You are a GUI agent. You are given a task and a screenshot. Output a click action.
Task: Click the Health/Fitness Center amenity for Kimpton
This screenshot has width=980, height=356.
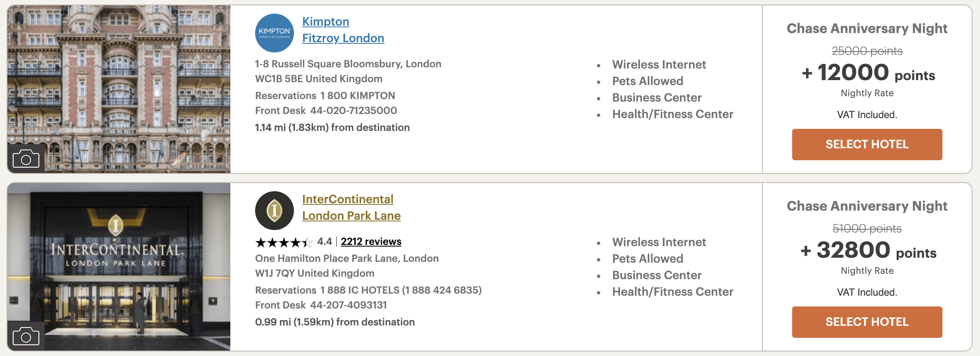tap(673, 114)
